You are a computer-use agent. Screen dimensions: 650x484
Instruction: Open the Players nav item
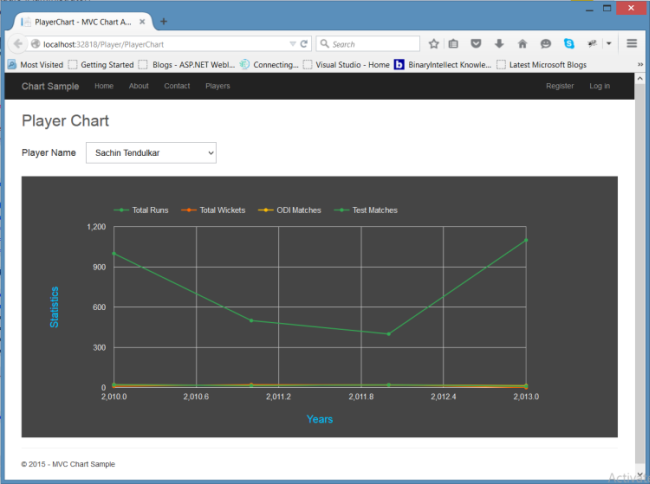point(218,86)
